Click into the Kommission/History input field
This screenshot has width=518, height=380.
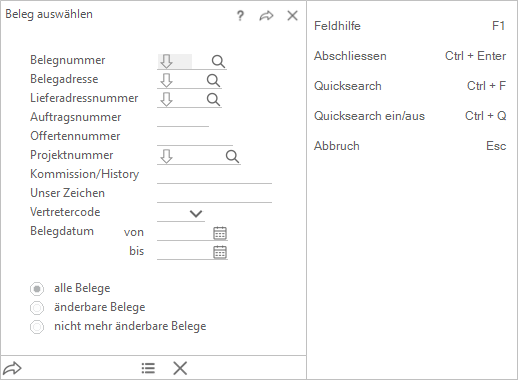click(x=214, y=175)
